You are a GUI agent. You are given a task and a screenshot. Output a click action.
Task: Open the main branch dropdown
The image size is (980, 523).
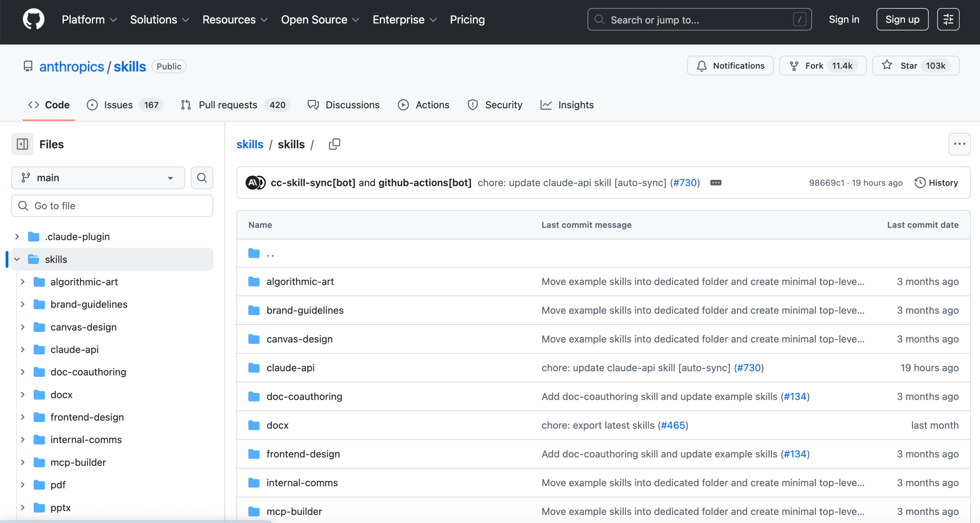pos(98,178)
